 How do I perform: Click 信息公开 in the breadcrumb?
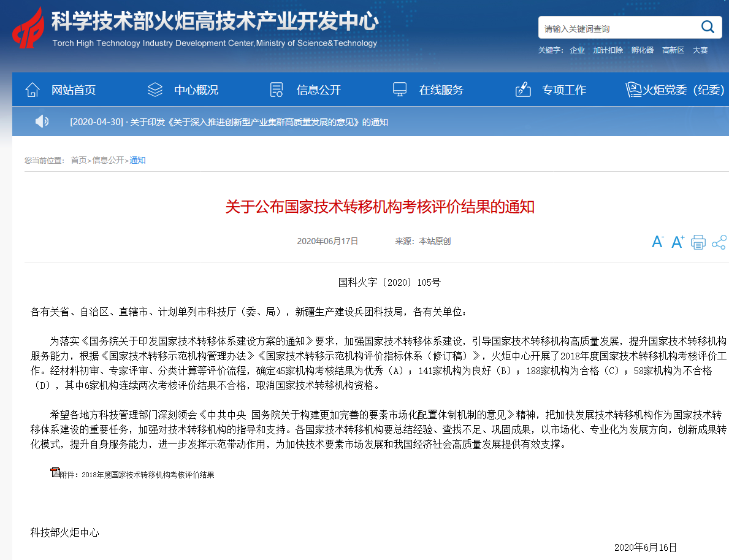click(x=108, y=160)
